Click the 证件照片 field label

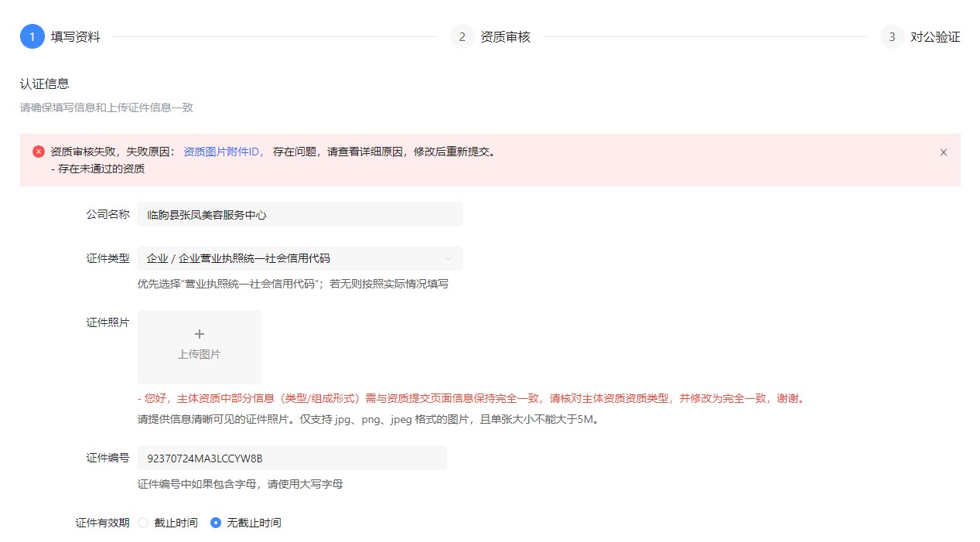coord(108,322)
